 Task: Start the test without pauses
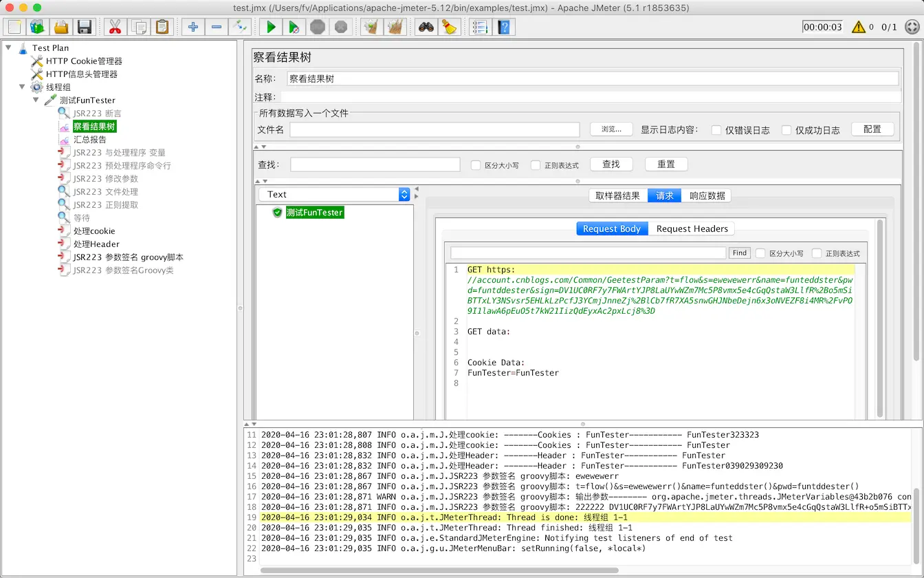pyautogui.click(x=294, y=27)
